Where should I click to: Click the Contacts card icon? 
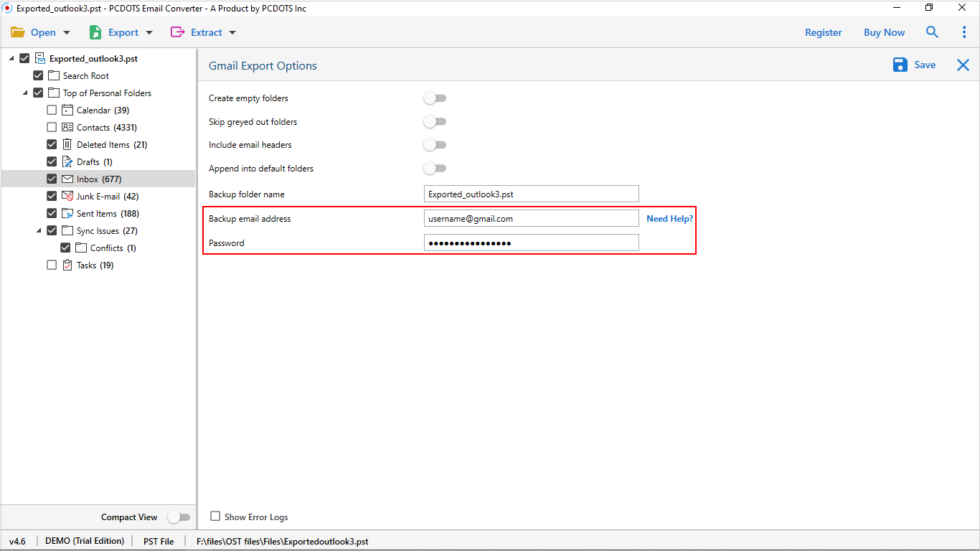tap(67, 128)
